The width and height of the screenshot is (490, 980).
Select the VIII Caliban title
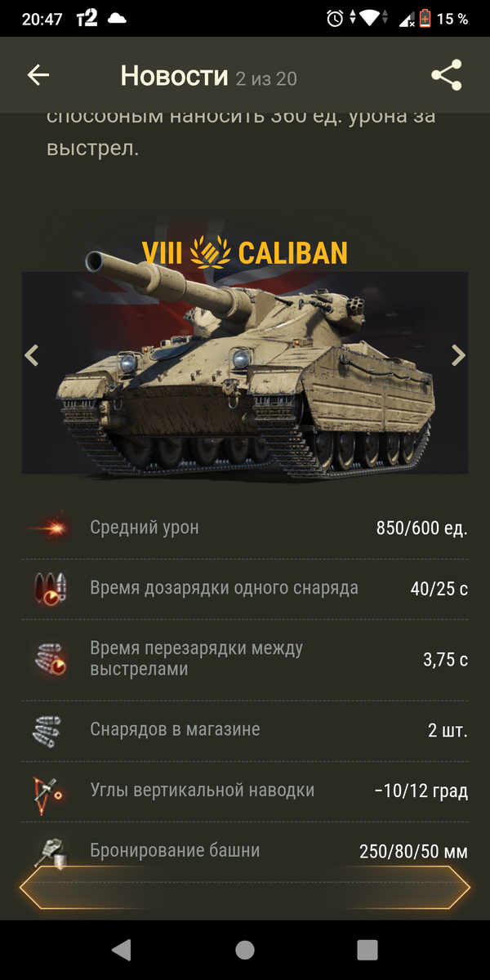click(x=245, y=252)
